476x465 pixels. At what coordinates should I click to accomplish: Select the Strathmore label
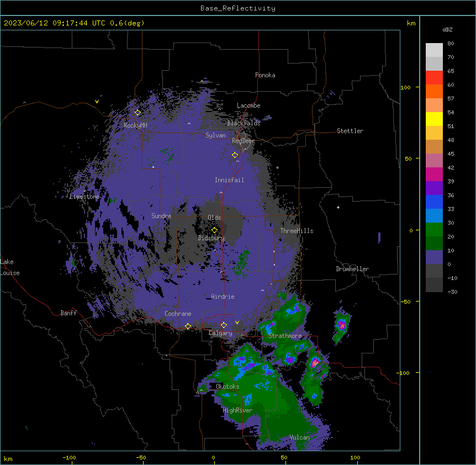[x=285, y=336]
